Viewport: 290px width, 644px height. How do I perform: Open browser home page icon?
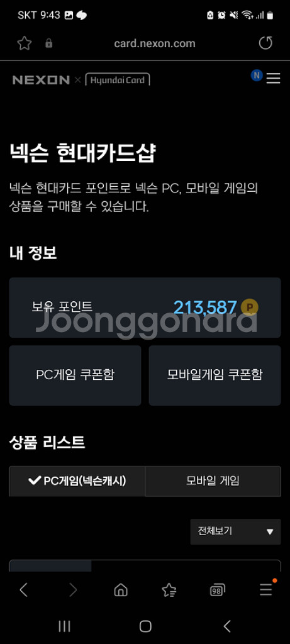point(121,590)
